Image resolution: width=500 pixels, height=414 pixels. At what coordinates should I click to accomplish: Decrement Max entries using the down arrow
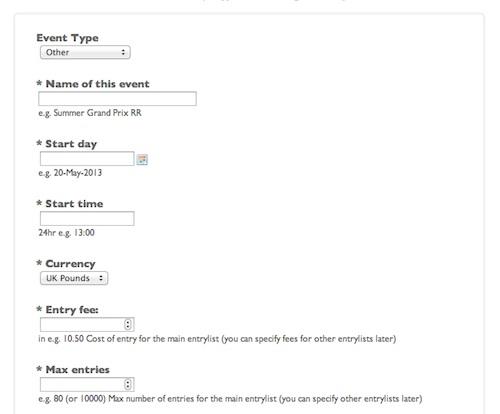tap(128, 387)
